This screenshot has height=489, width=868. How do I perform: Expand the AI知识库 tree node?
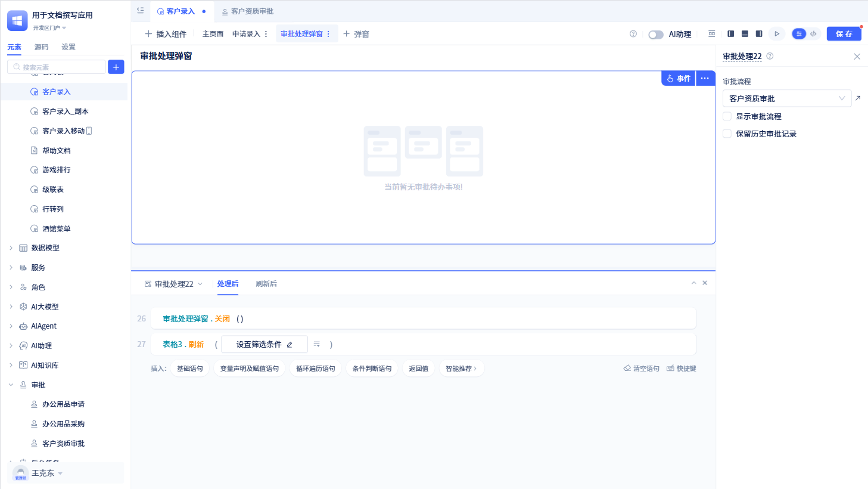pyautogui.click(x=11, y=365)
